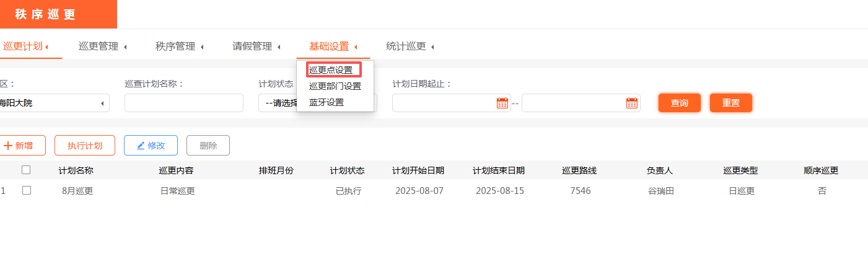Open the 海阳大院 area dropdown

(53, 103)
